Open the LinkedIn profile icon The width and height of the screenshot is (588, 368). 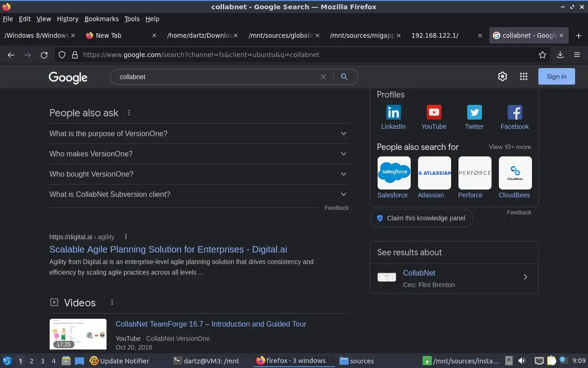(393, 112)
